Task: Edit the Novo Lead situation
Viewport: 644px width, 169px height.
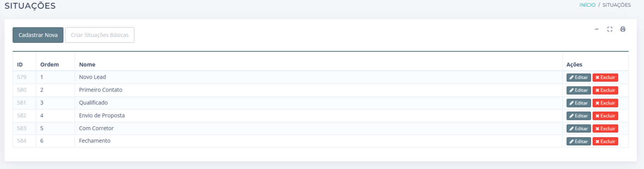Action: pos(578,77)
